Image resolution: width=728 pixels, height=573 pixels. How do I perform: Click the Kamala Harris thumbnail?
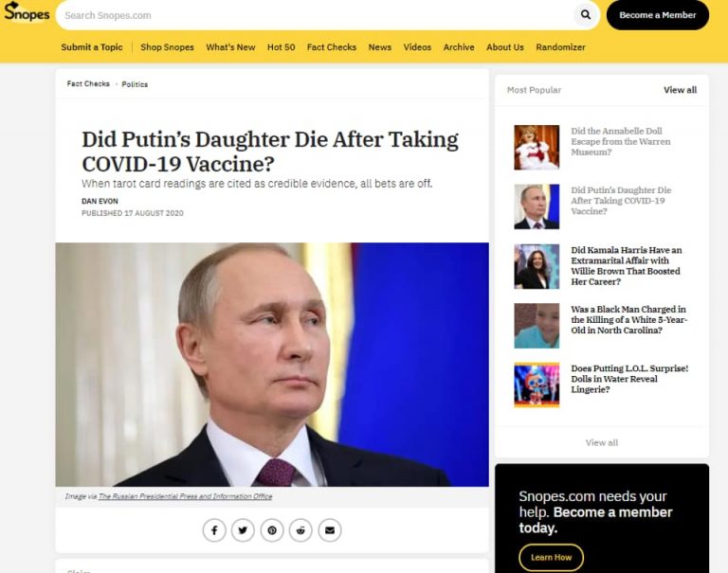coord(537,266)
